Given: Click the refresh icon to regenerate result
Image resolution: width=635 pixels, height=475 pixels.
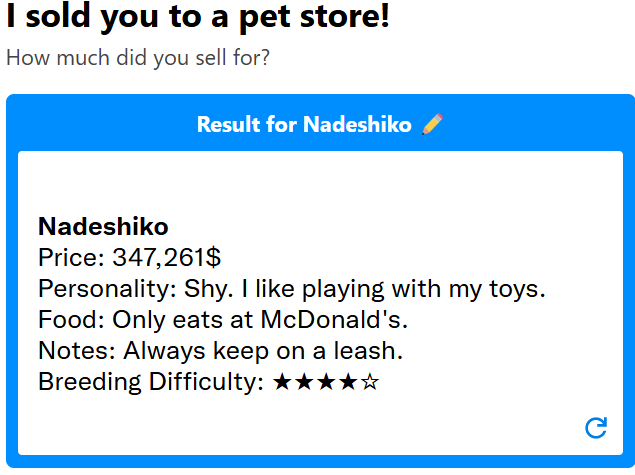Looking at the screenshot, I should pyautogui.click(x=596, y=428).
